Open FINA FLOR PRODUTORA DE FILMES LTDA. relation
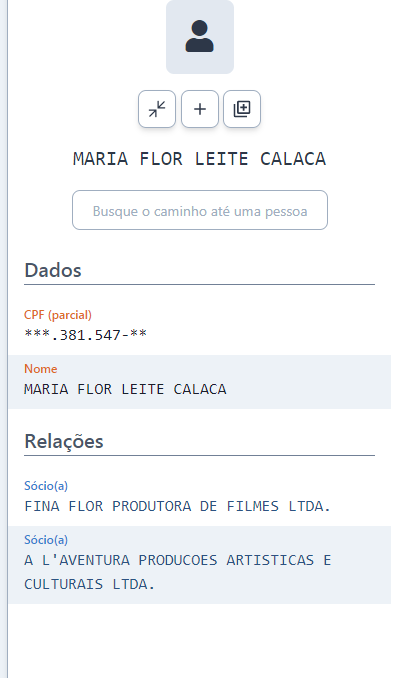The height and width of the screenshot is (678, 414). tap(177, 506)
